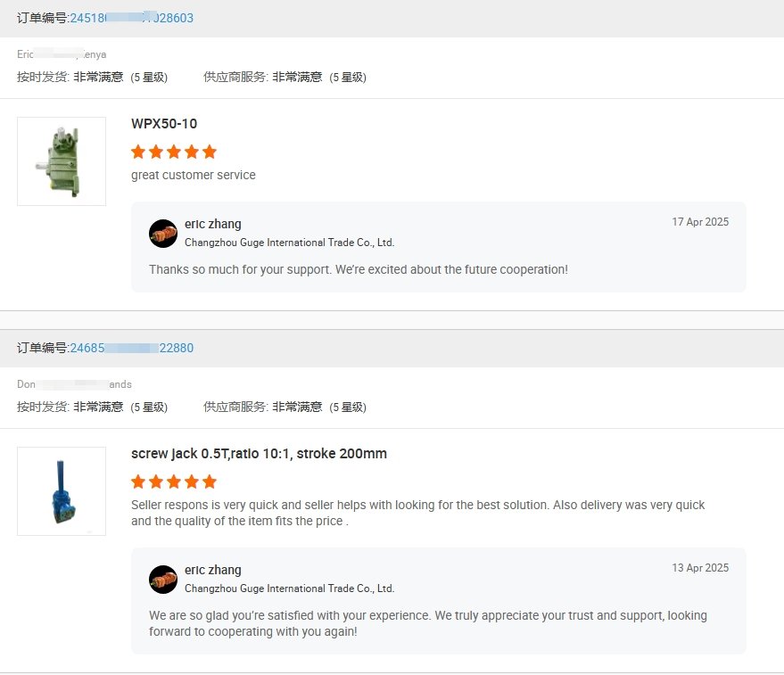Click first star of WPX50-10 rating
Viewport: 784px width, 675px height.
138,152
